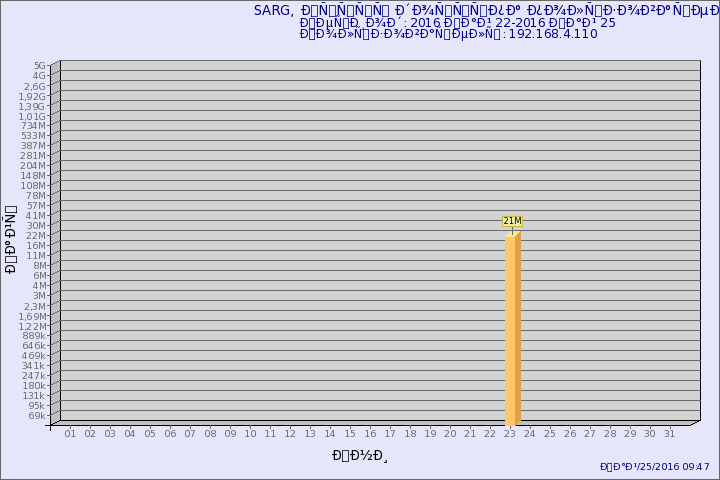720x480 pixels.
Task: Click the 5G label on the vertical axis
Action: click(39, 66)
